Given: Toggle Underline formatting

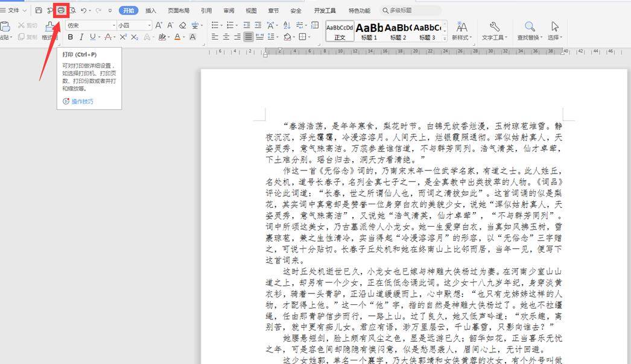Looking at the screenshot, I should click(x=93, y=37).
